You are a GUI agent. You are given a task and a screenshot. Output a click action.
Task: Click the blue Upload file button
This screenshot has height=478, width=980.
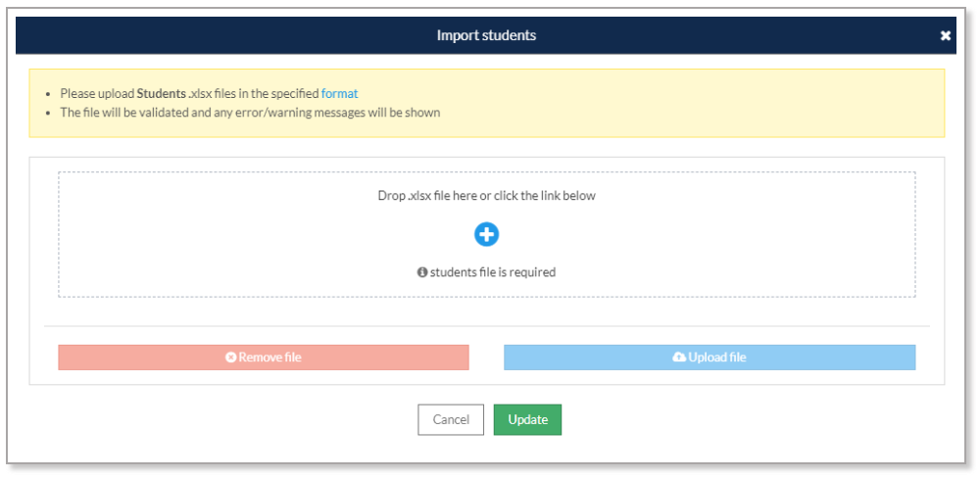coord(710,358)
